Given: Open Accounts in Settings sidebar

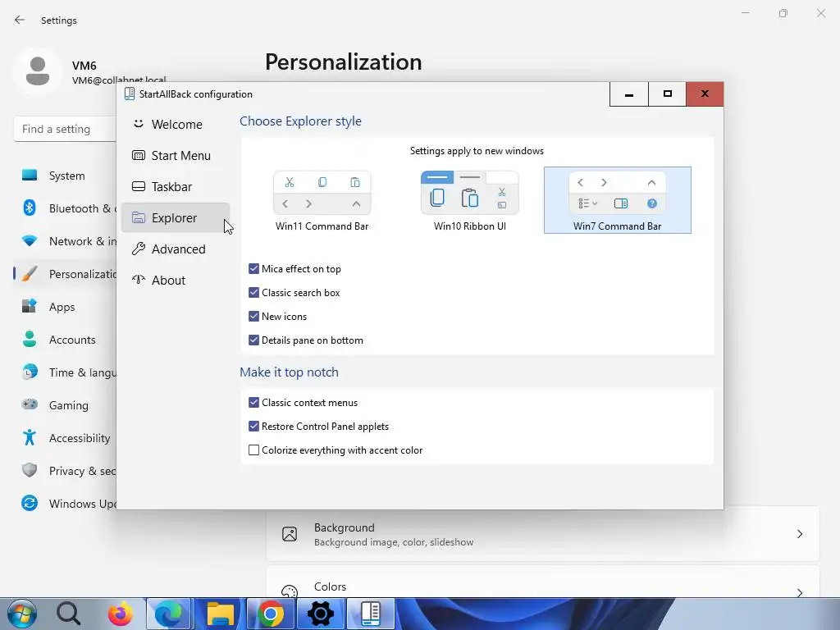Looking at the screenshot, I should pos(66,340).
